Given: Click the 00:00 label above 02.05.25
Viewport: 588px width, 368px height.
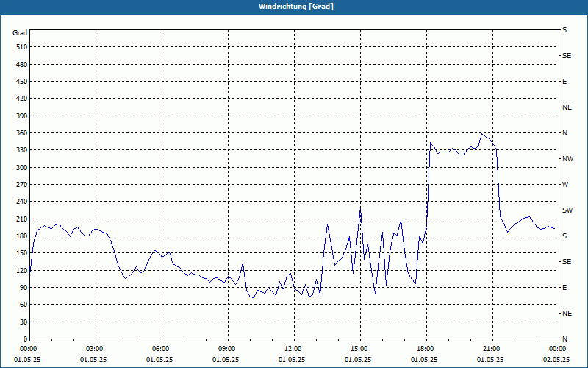Looking at the screenshot, I should point(558,349).
